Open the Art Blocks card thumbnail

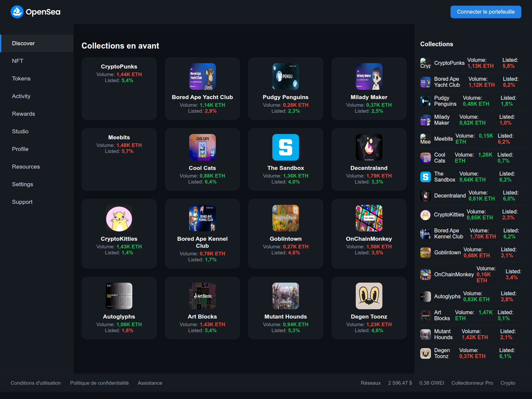tap(202, 296)
